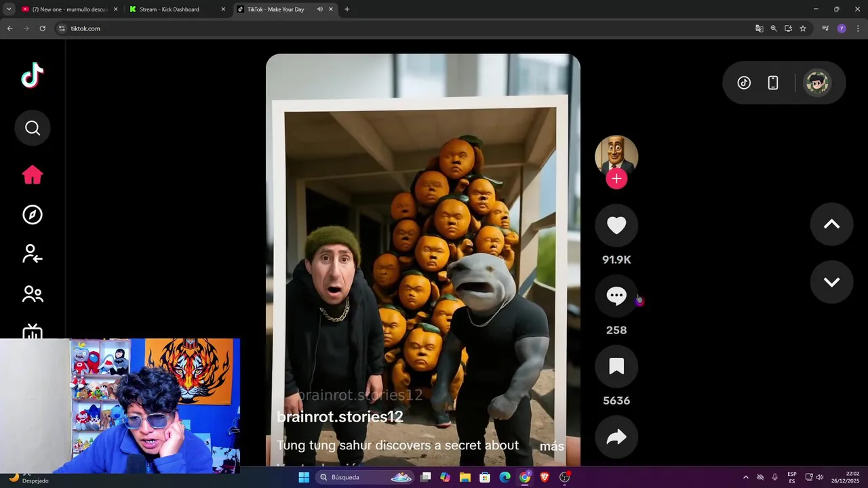The width and height of the screenshot is (868, 488).
Task: Install the TikTok app icon
Action: click(x=788, y=28)
